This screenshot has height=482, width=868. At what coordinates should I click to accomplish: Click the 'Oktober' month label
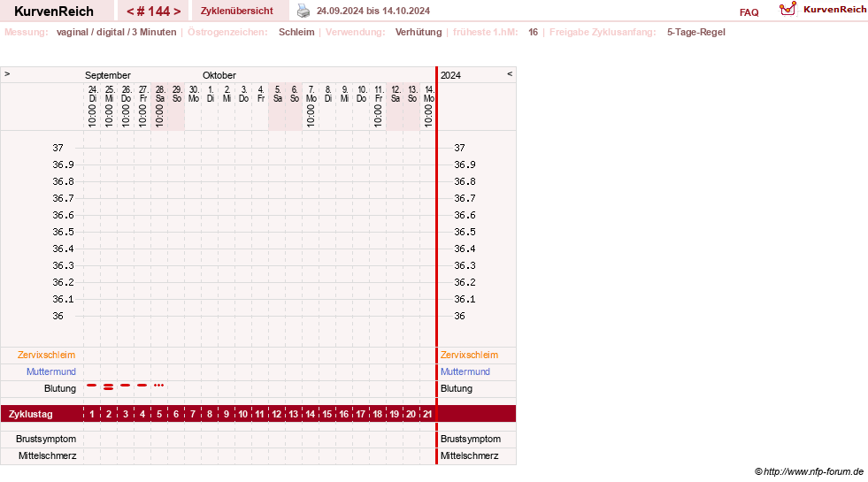(x=219, y=75)
